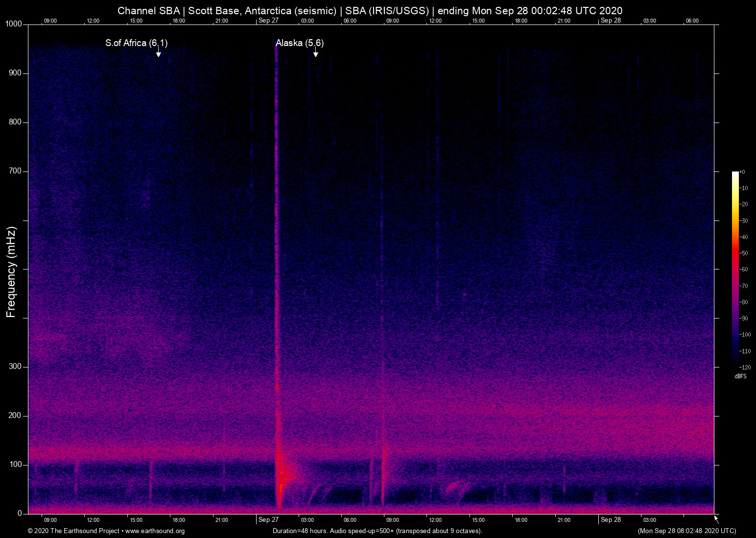Select the 1000 frequency axis label

pos(14,24)
